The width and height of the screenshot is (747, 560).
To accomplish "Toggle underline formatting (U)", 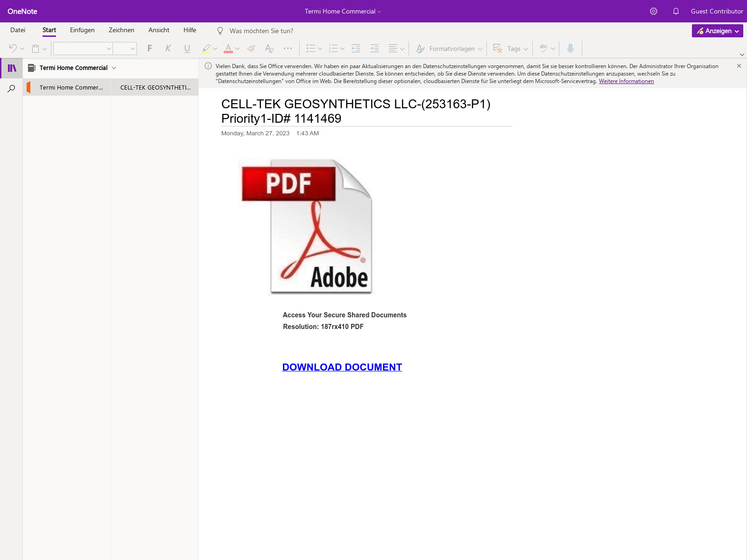I will tap(187, 48).
